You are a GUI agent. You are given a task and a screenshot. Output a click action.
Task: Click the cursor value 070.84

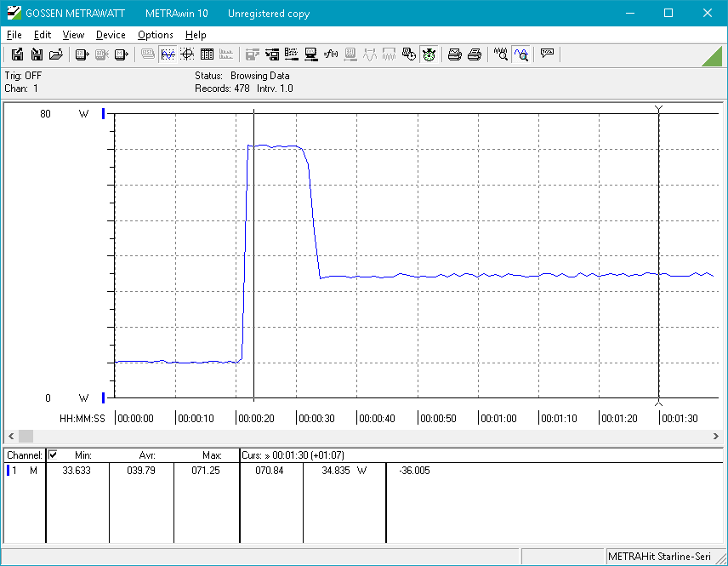(x=270, y=471)
